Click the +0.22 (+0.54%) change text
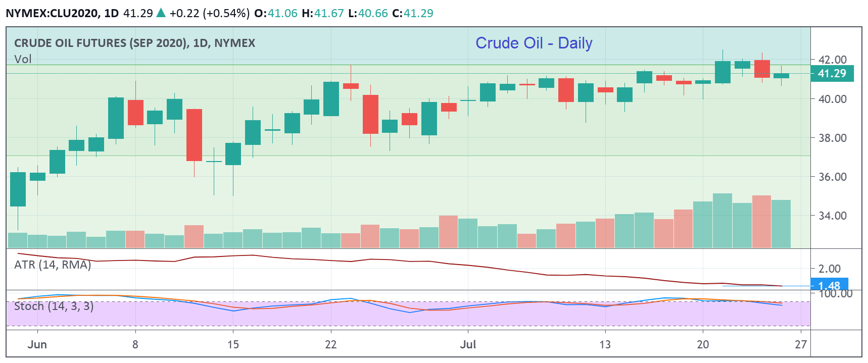The image size is (868, 363). (210, 13)
